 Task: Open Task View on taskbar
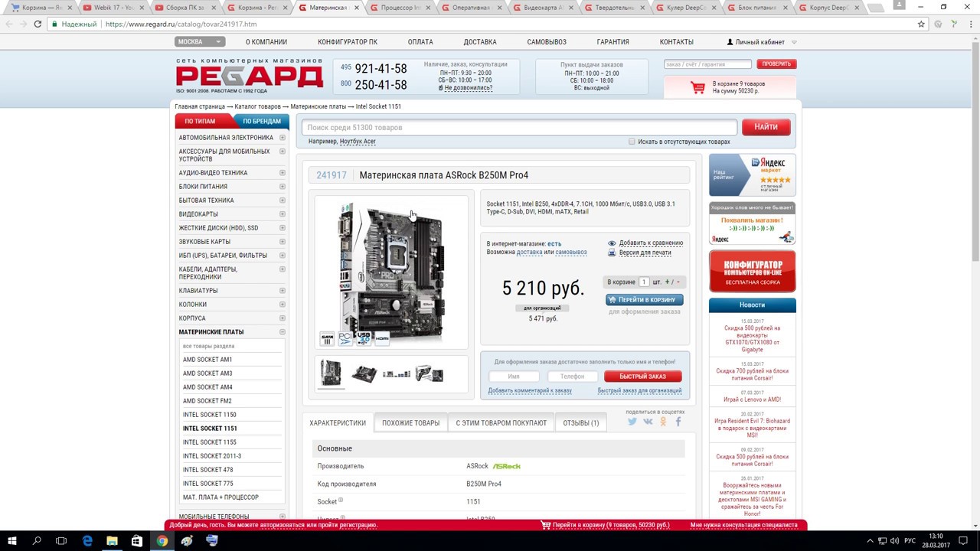(61, 540)
